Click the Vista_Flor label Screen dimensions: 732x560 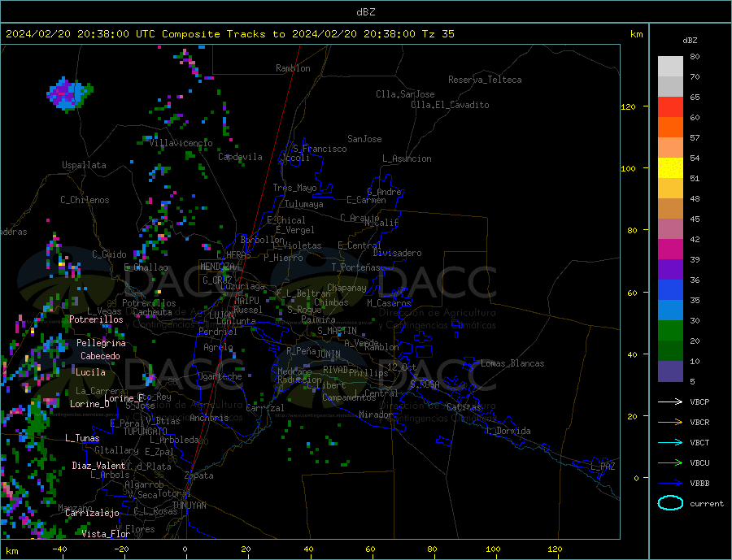coord(106,534)
